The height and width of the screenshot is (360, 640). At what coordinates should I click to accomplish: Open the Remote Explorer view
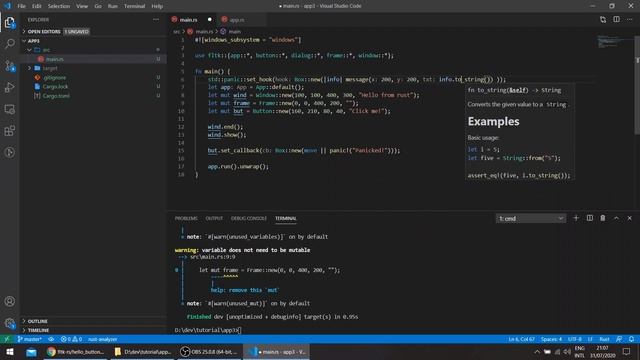pos(10,109)
